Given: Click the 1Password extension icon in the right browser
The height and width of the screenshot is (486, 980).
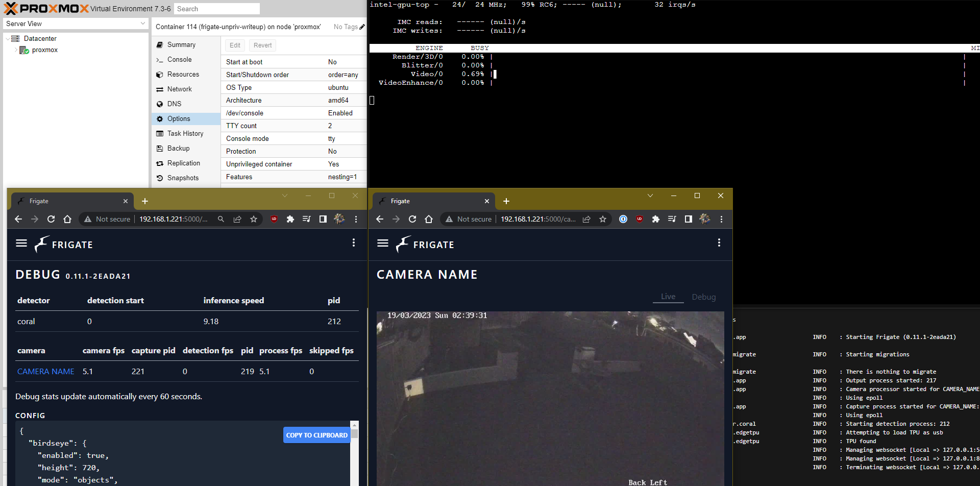Looking at the screenshot, I should (x=623, y=219).
